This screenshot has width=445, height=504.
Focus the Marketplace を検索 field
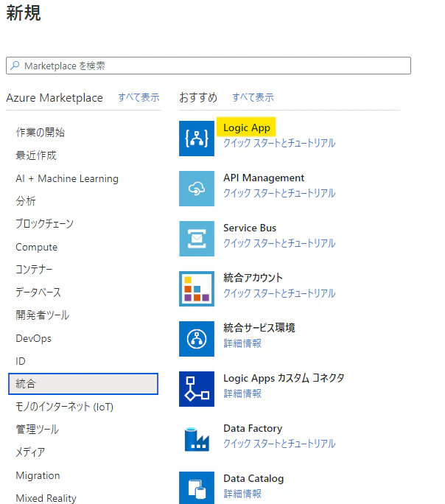pos(209,66)
